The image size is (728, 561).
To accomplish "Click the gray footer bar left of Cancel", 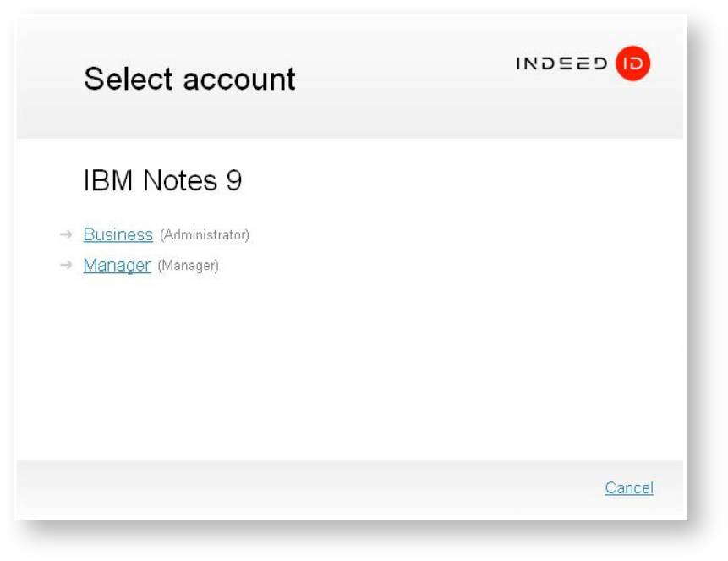I will (296, 489).
